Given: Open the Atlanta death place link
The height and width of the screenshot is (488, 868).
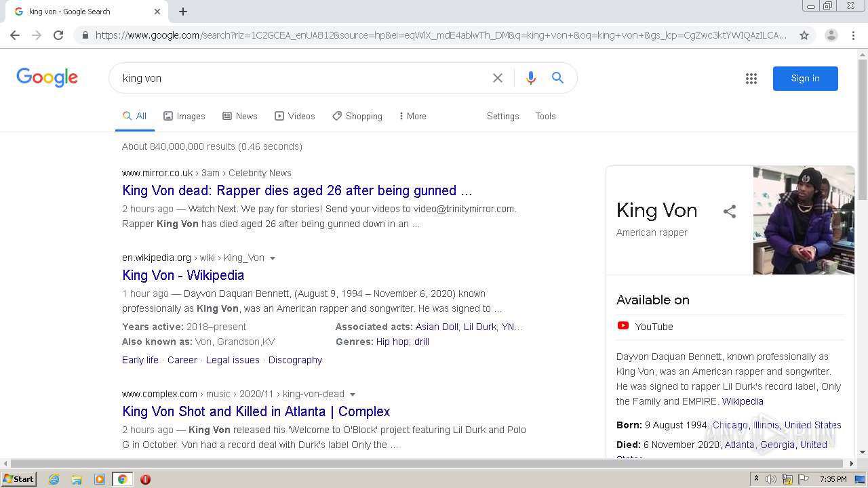Looking at the screenshot, I should [x=739, y=445].
